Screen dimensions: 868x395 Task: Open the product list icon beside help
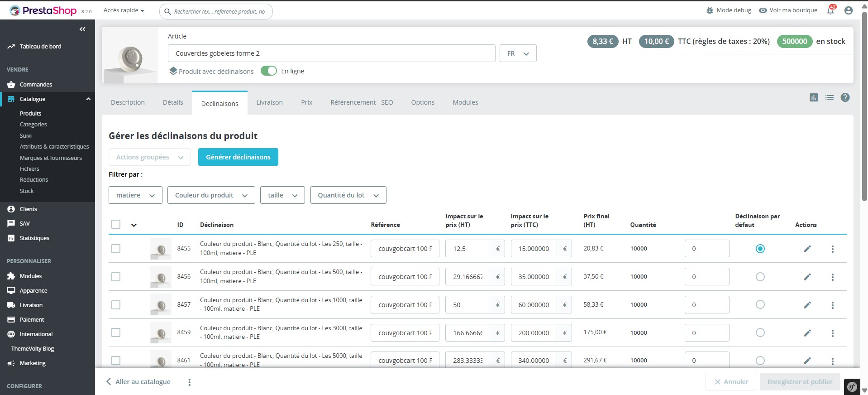(829, 97)
